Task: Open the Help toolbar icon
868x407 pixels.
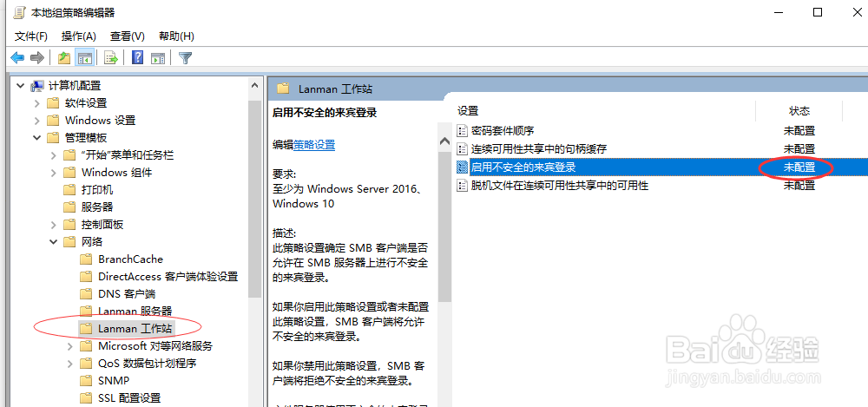Action: tap(138, 57)
